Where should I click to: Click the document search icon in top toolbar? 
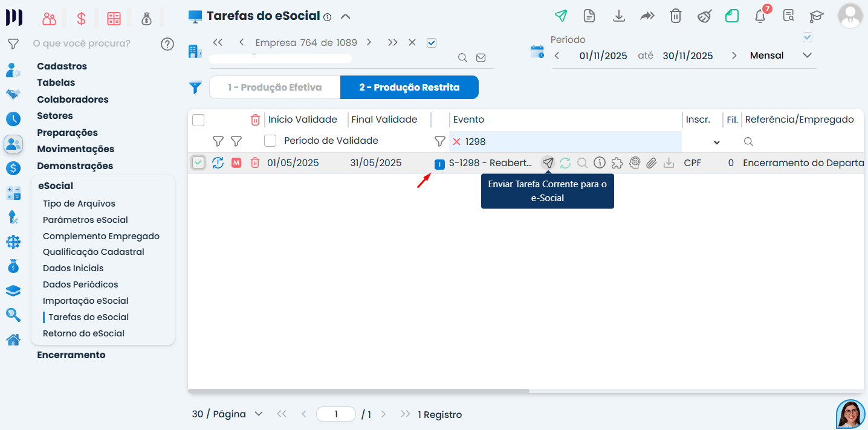tap(788, 16)
